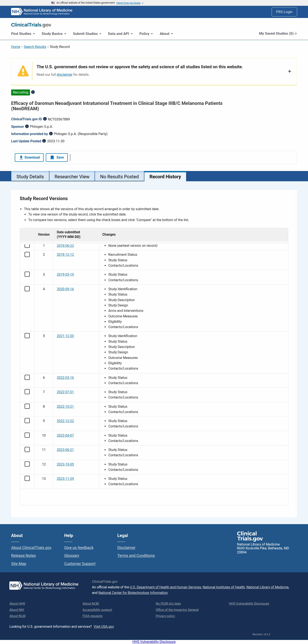
Task: Download the study record
Action: pos(29,158)
